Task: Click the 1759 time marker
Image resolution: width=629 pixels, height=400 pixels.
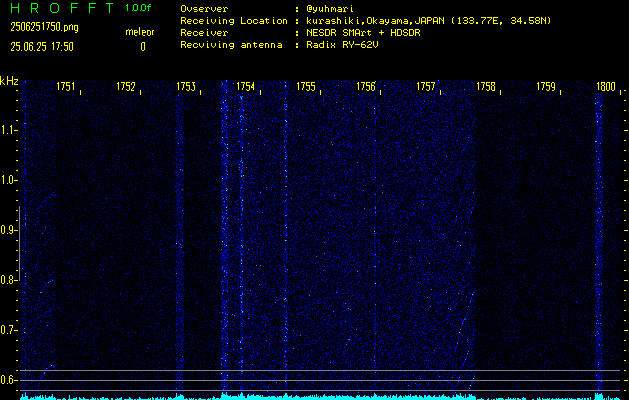Action: pyautogui.click(x=546, y=86)
